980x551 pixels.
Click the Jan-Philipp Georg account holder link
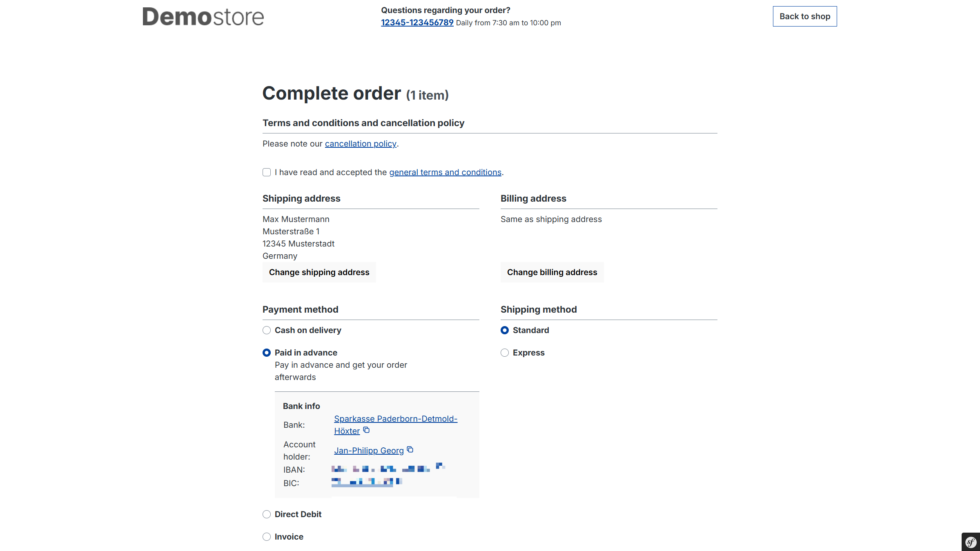pos(369,451)
